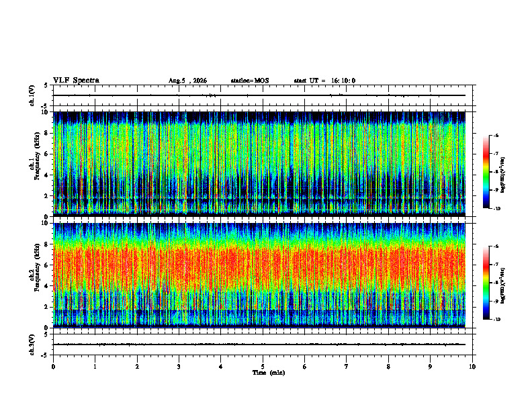Screen dimensions: 532x411
Task: Click the "-8" label on ch.1 color bar
Action: coord(496,172)
